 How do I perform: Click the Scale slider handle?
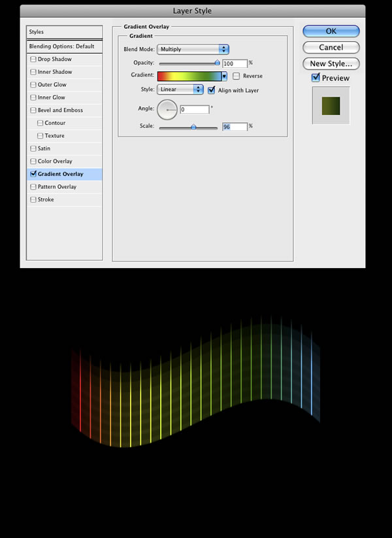click(193, 127)
